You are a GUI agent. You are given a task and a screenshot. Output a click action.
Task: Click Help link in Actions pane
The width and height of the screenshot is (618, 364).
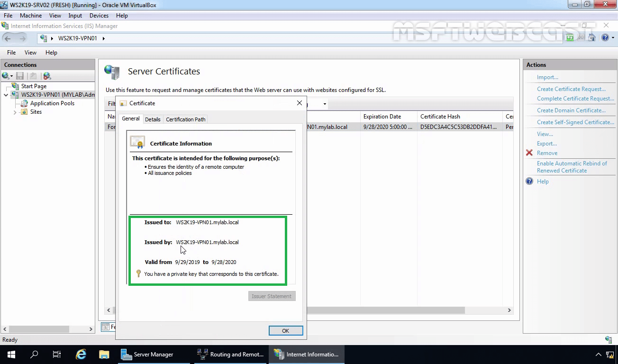pos(543,182)
